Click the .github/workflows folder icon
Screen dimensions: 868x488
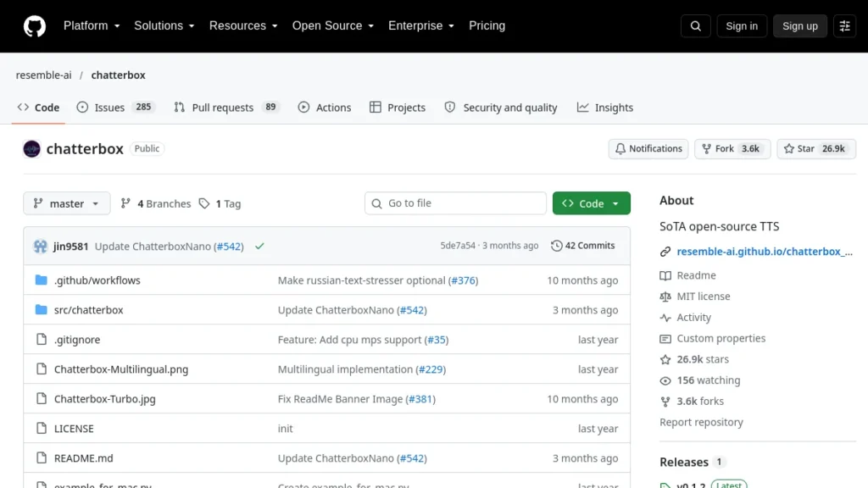[41, 280]
